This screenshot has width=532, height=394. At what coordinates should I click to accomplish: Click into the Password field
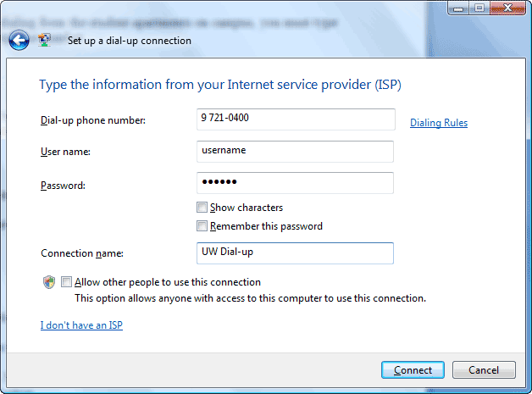pyautogui.click(x=295, y=183)
